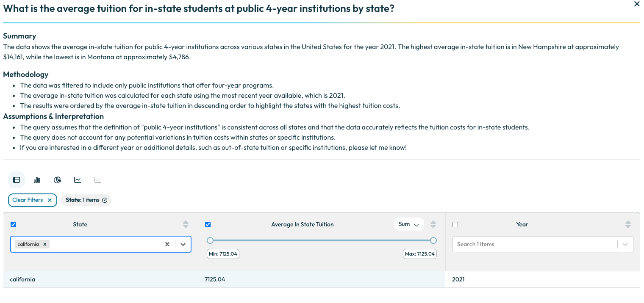Switch to table view icon

pyautogui.click(x=17, y=180)
